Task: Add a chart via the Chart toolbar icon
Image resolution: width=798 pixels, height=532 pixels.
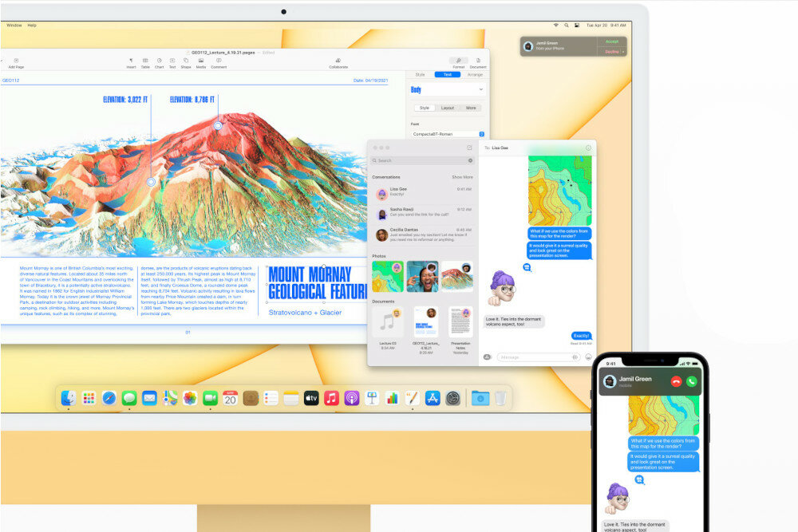Action: (160, 61)
